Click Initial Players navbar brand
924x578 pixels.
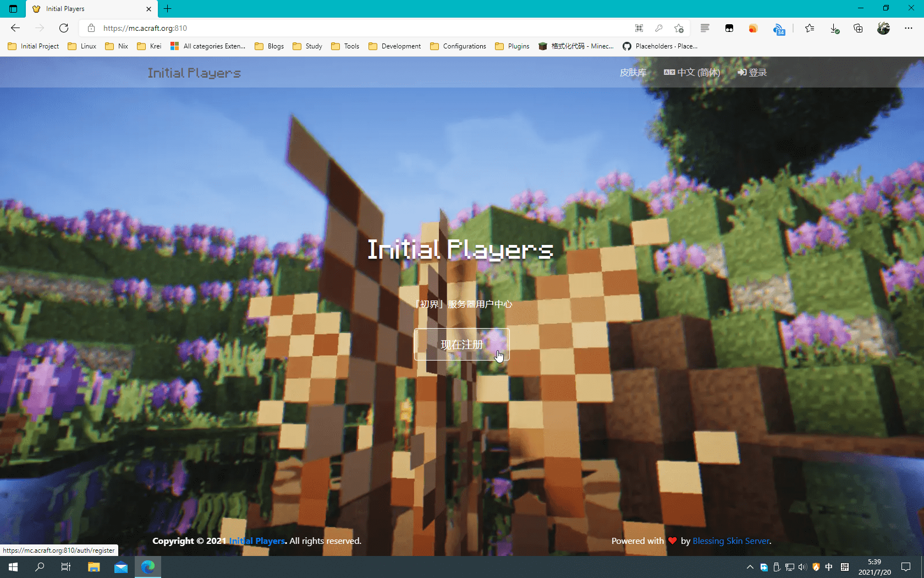[194, 73]
